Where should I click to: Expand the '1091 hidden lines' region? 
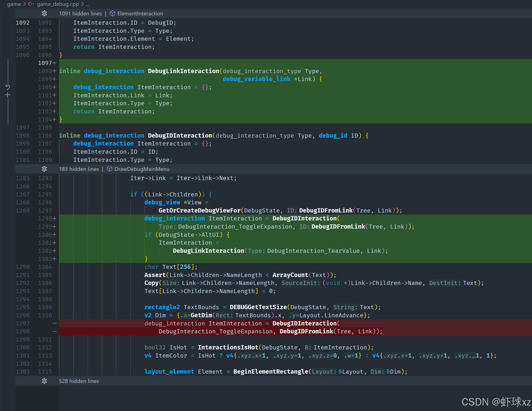tap(80, 13)
